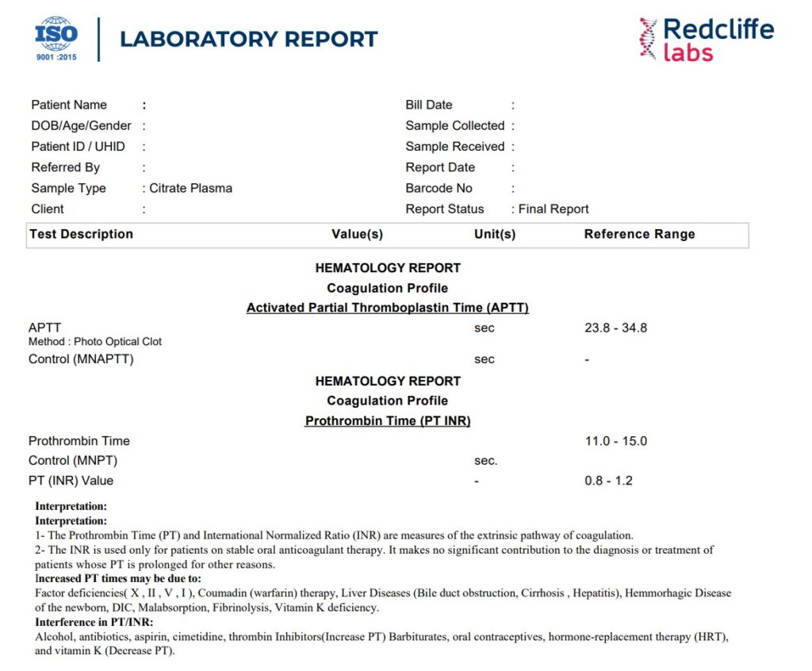Click the Sample Received label
Screen dimensions: 812x671
pyautogui.click(x=455, y=147)
